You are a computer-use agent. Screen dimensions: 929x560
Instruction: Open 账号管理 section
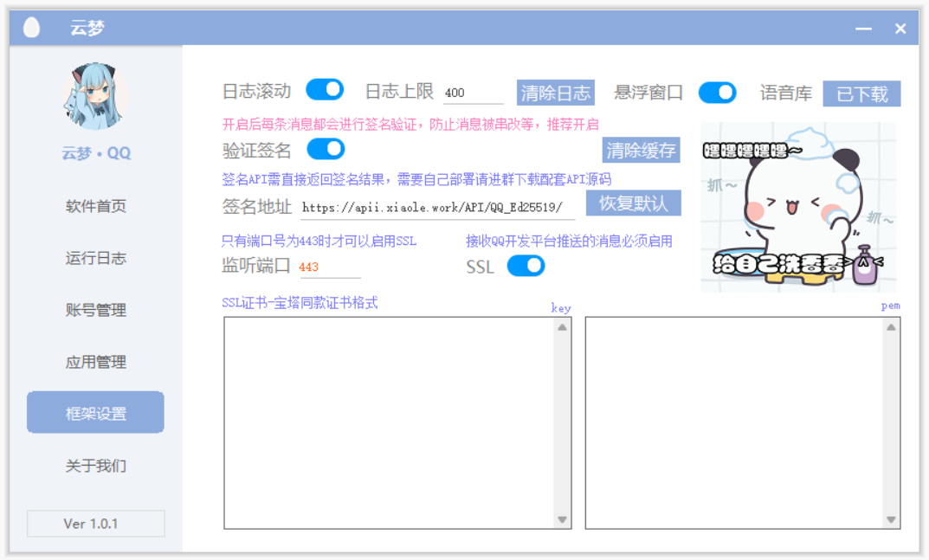coord(95,310)
